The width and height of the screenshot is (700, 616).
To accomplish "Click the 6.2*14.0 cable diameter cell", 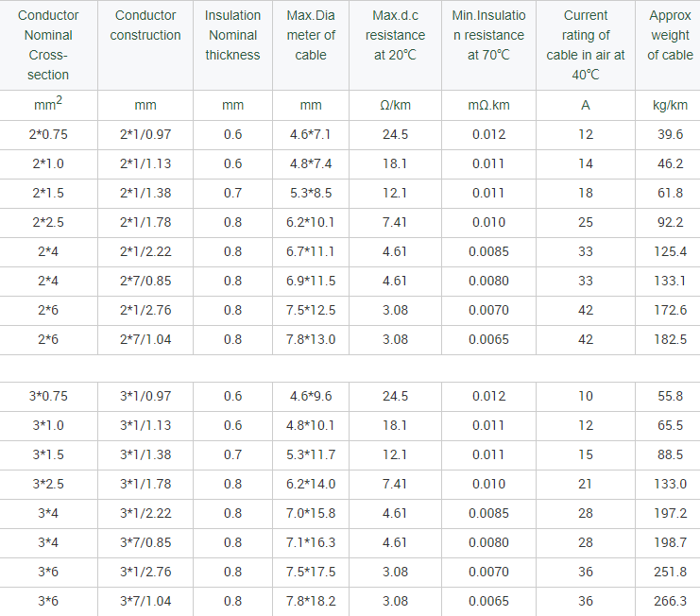I will click(x=310, y=484).
